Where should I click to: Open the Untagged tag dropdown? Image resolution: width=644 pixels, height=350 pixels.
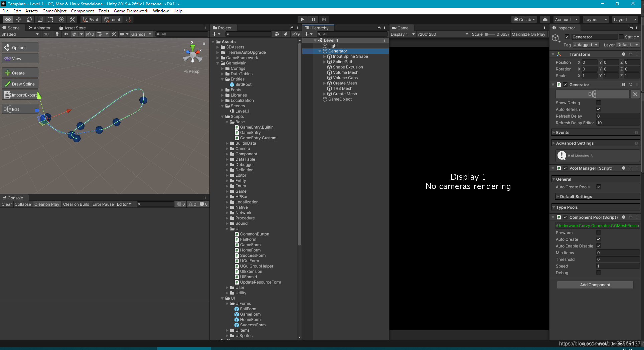click(x=586, y=45)
